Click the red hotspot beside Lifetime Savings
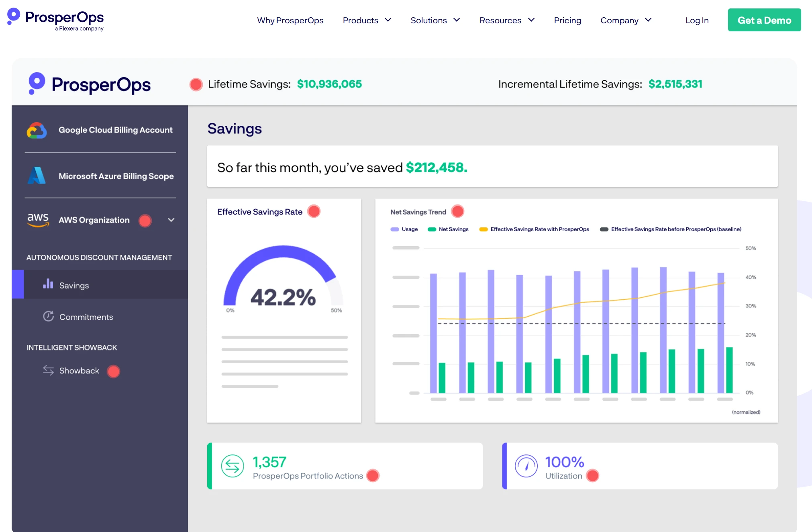Screen dimensions: 812x532 [x=196, y=84]
